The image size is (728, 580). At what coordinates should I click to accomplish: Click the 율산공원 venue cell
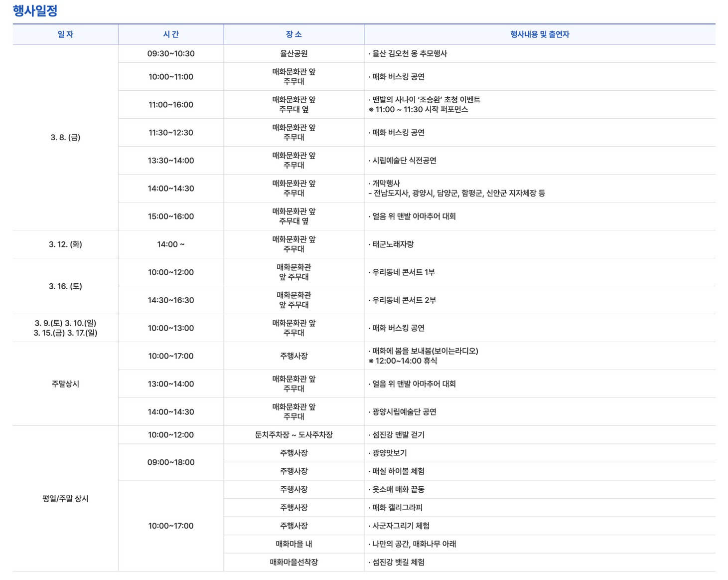click(294, 53)
